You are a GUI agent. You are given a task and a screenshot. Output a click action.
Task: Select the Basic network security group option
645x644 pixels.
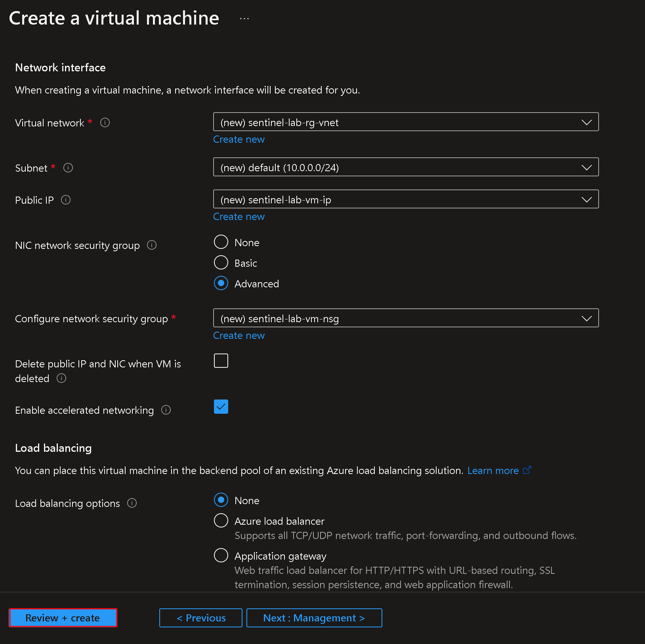click(x=221, y=262)
